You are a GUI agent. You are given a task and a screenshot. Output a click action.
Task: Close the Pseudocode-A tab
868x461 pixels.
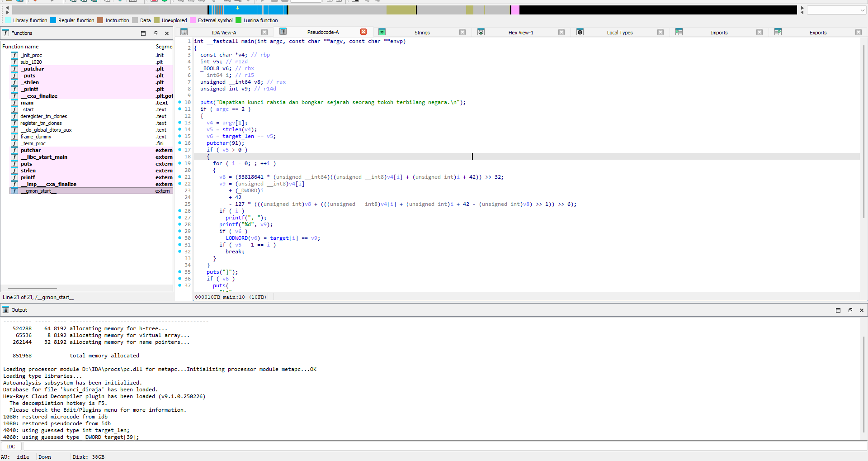tap(363, 32)
